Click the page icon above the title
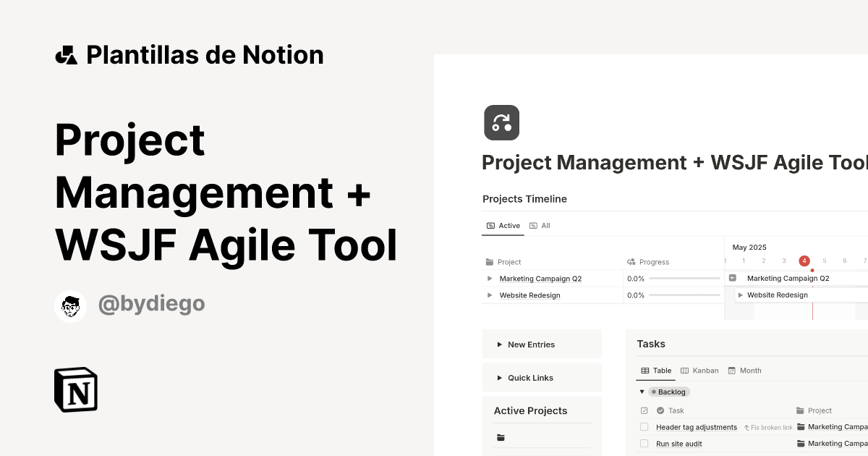868x456 pixels. click(x=501, y=122)
